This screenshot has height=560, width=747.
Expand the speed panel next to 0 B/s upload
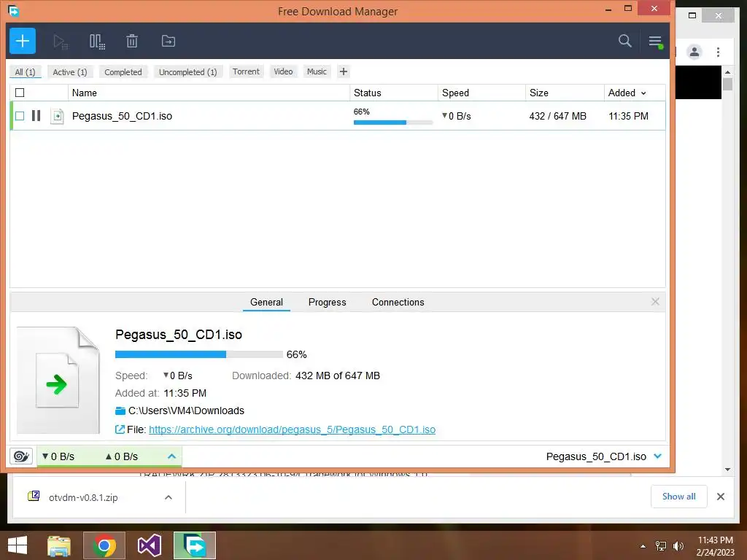[172, 456]
